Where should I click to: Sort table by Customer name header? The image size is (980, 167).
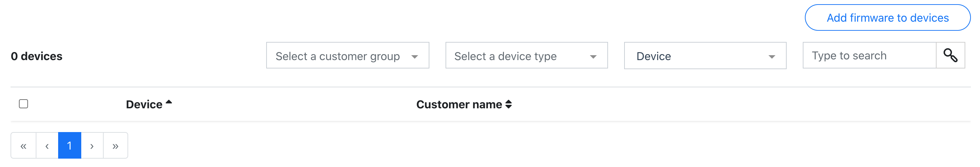(459, 104)
